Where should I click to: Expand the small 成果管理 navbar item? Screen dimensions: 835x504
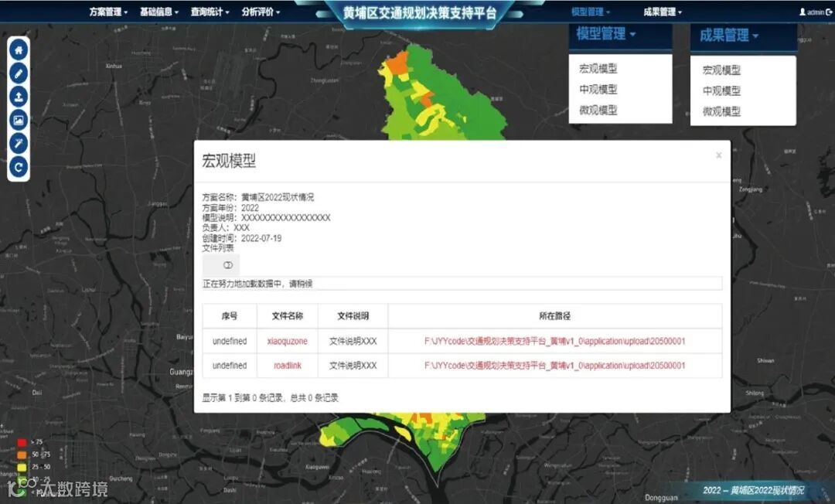point(663,12)
